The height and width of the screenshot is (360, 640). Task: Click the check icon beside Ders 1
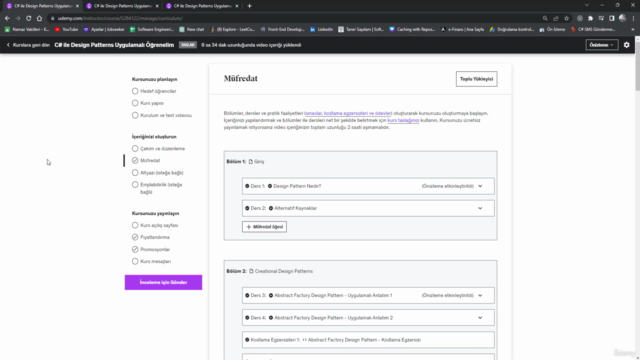pos(247,186)
